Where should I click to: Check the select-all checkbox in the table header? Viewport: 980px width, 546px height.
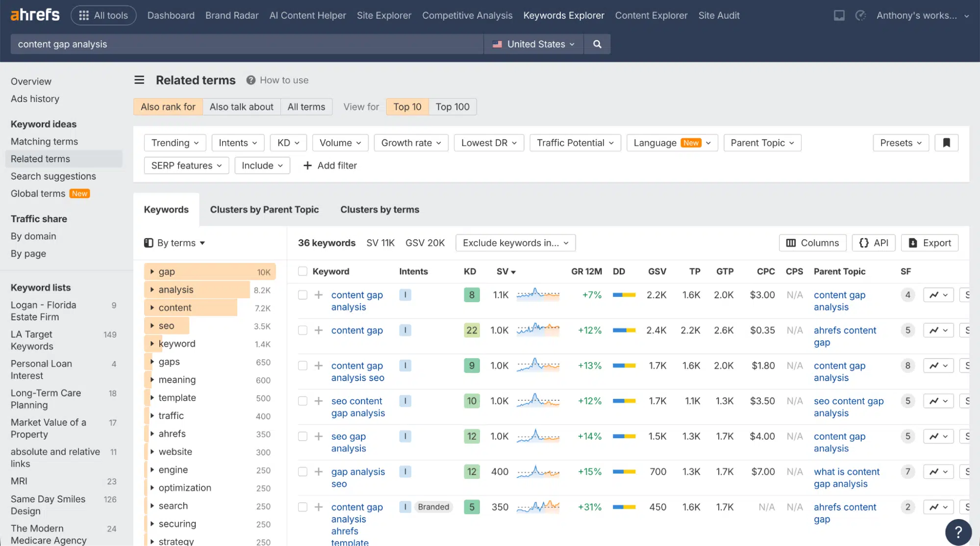[302, 271]
